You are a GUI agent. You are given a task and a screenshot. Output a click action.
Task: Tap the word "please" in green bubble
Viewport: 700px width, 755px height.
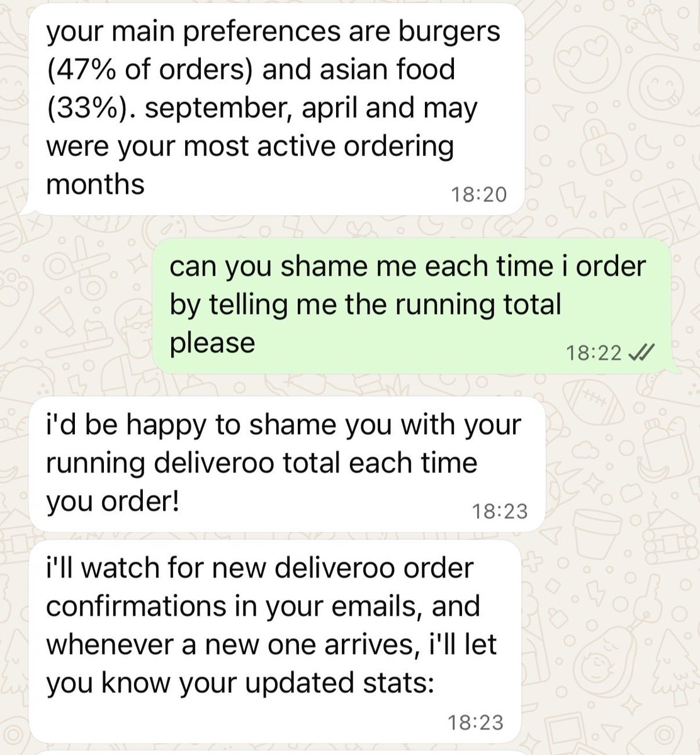tap(213, 344)
